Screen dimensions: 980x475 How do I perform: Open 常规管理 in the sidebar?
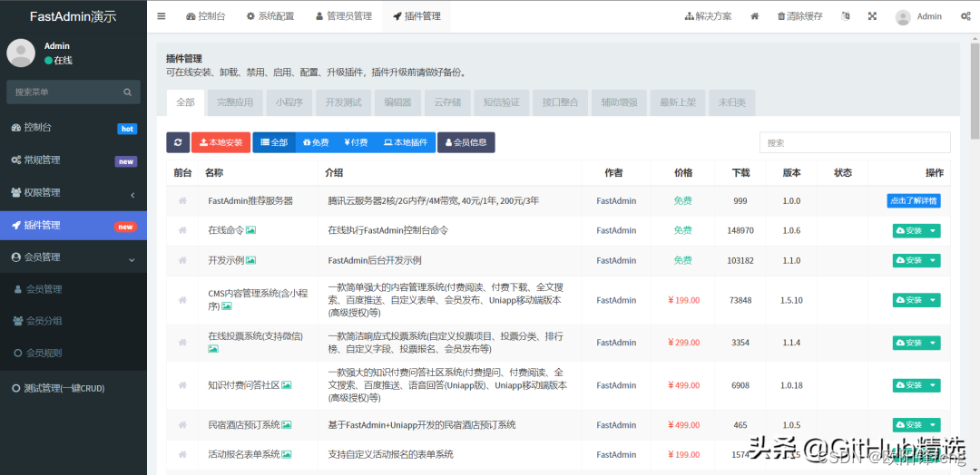pyautogui.click(x=73, y=160)
